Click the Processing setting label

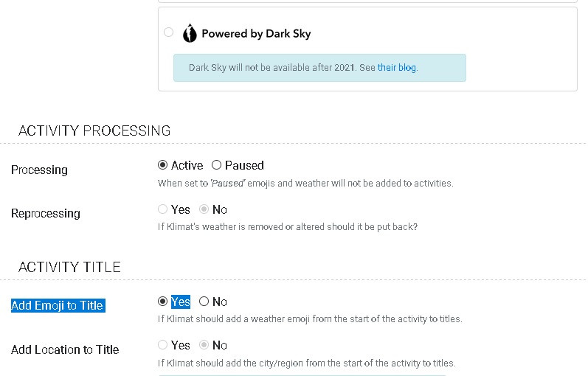(39, 170)
